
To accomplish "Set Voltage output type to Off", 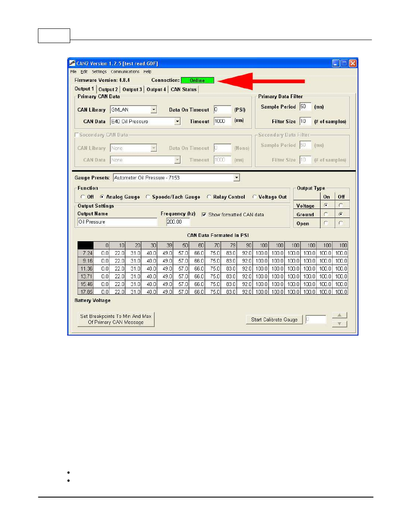I will click(x=341, y=205).
